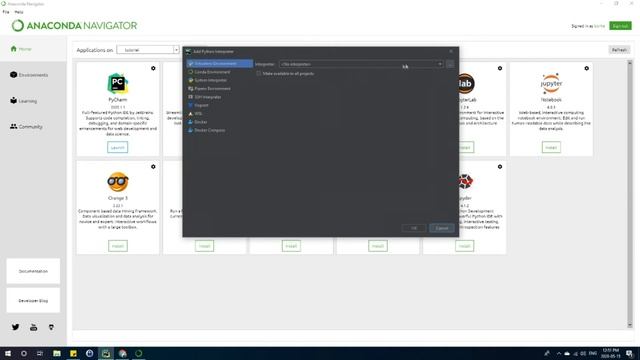Click the Navigator applications vertical scrollbar
The height and width of the screenshot is (360, 640).
(629, 194)
